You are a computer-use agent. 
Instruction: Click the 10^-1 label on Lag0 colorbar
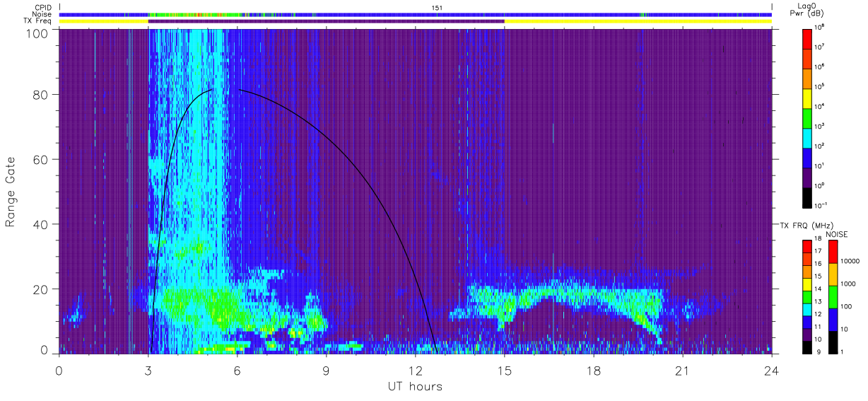(821, 207)
